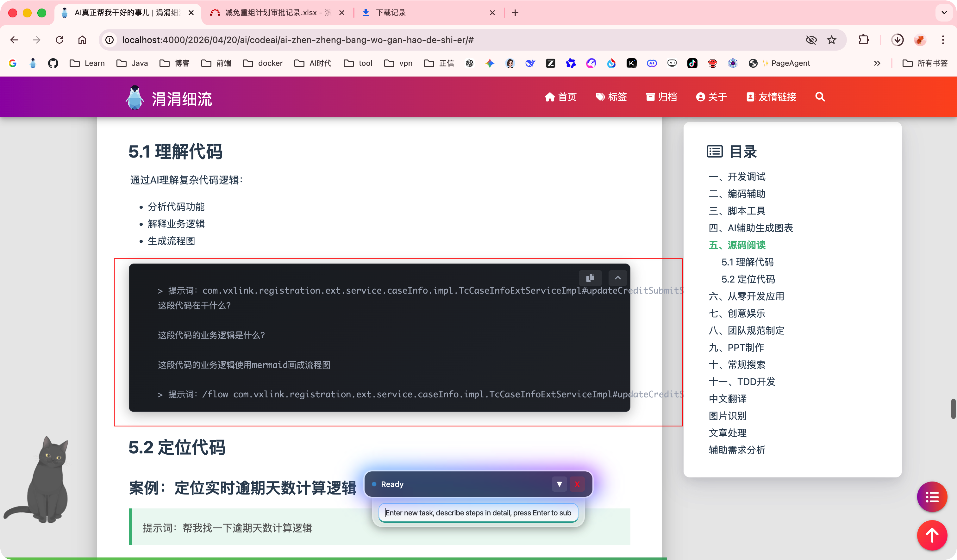
Task: Toggle the crossed-eye tracking protection icon
Action: [x=811, y=40]
